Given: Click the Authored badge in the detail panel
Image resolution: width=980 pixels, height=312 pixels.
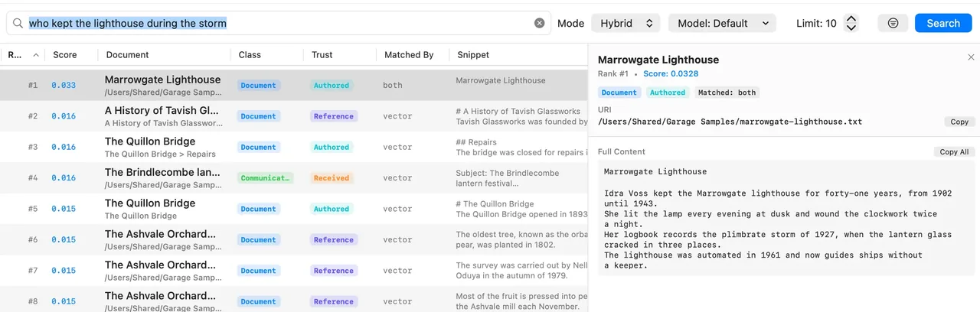Looking at the screenshot, I should 668,93.
